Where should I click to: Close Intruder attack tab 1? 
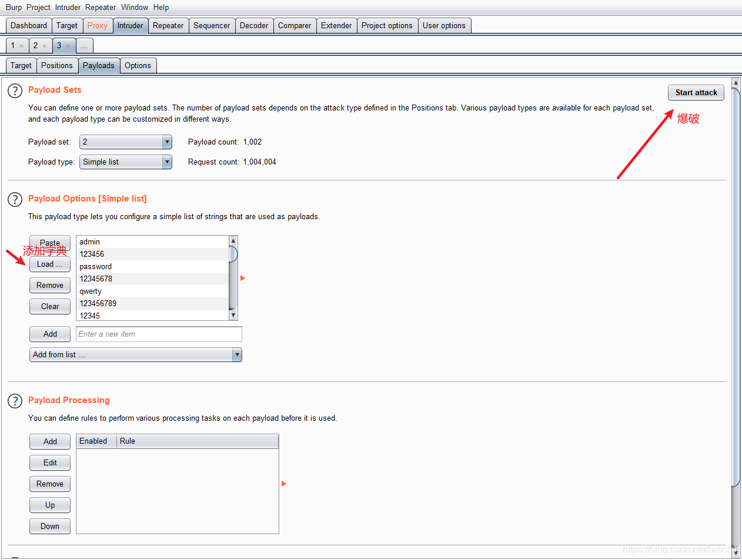[x=22, y=46]
